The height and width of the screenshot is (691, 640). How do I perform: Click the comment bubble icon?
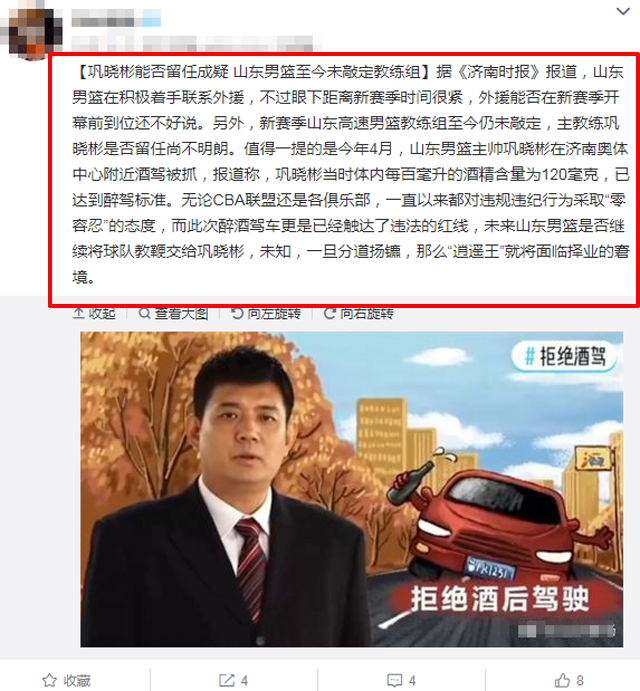tap(394, 680)
